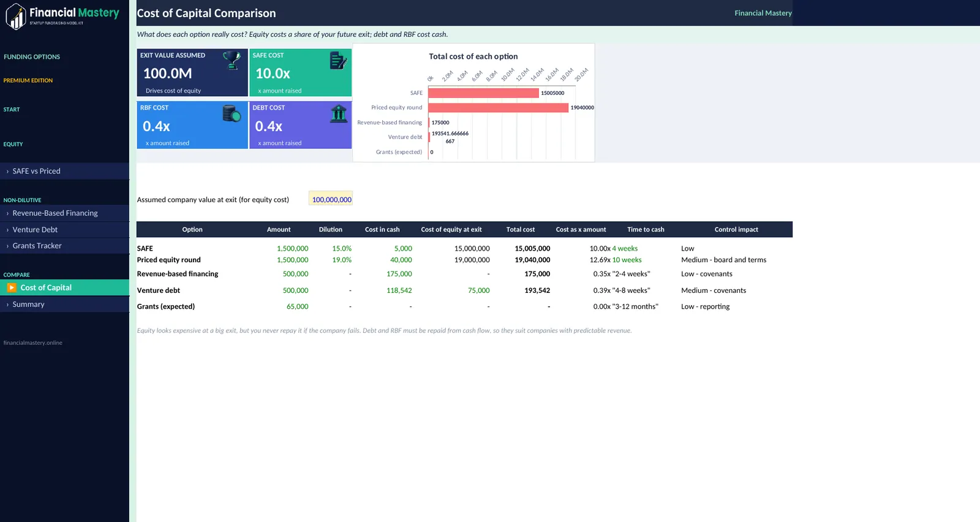980x522 pixels.
Task: Select the Priced equity round dilution 19.0%
Action: [342, 260]
